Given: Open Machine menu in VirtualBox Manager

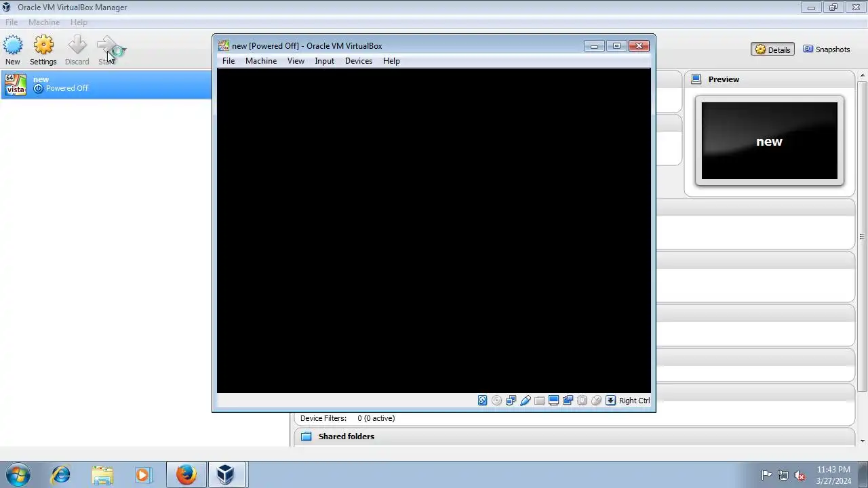Looking at the screenshot, I should (44, 22).
